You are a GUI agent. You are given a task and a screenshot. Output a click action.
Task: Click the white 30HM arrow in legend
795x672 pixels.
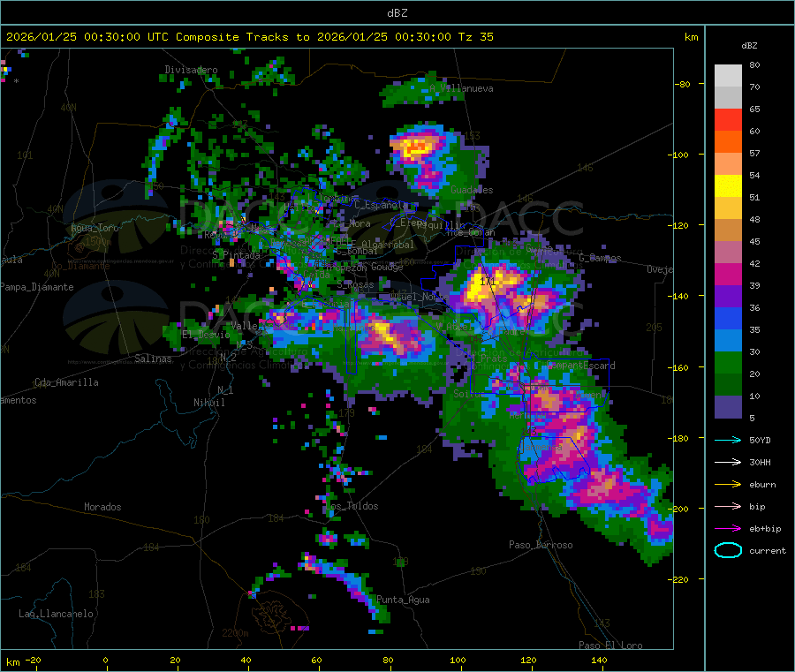click(x=728, y=462)
